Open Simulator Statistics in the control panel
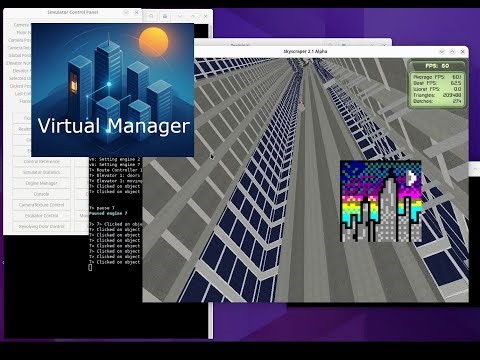The height and width of the screenshot is (360, 480). point(41,172)
